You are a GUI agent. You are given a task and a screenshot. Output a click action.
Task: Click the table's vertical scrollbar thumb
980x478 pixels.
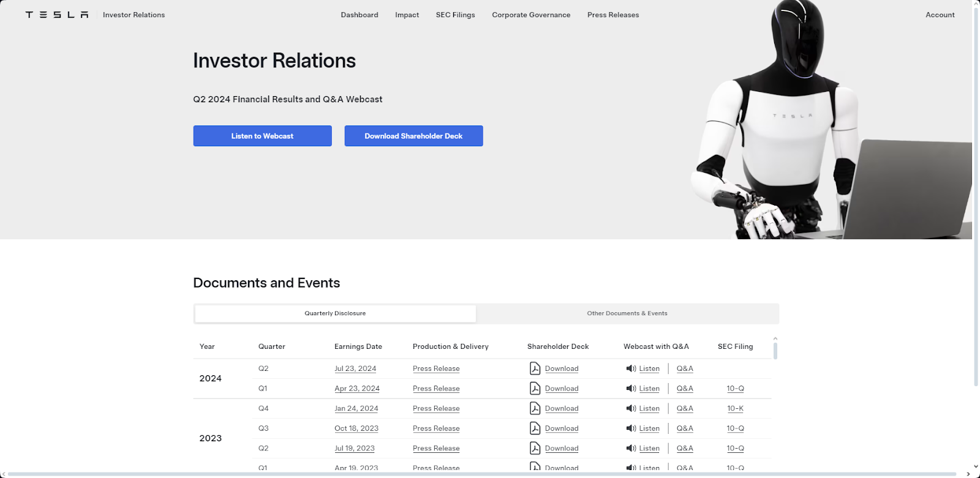click(x=775, y=351)
